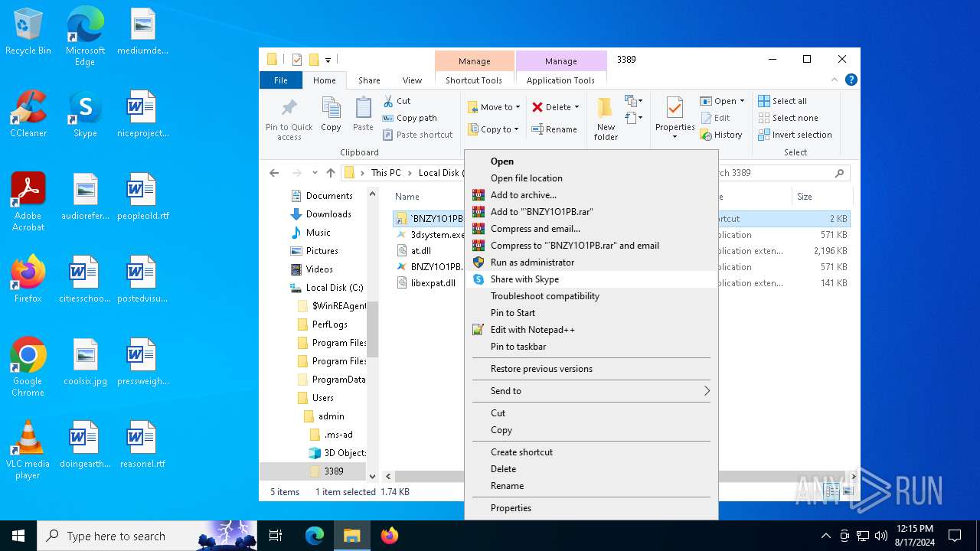Open the Copy to dropdown
The image size is (980, 551).
point(494,129)
